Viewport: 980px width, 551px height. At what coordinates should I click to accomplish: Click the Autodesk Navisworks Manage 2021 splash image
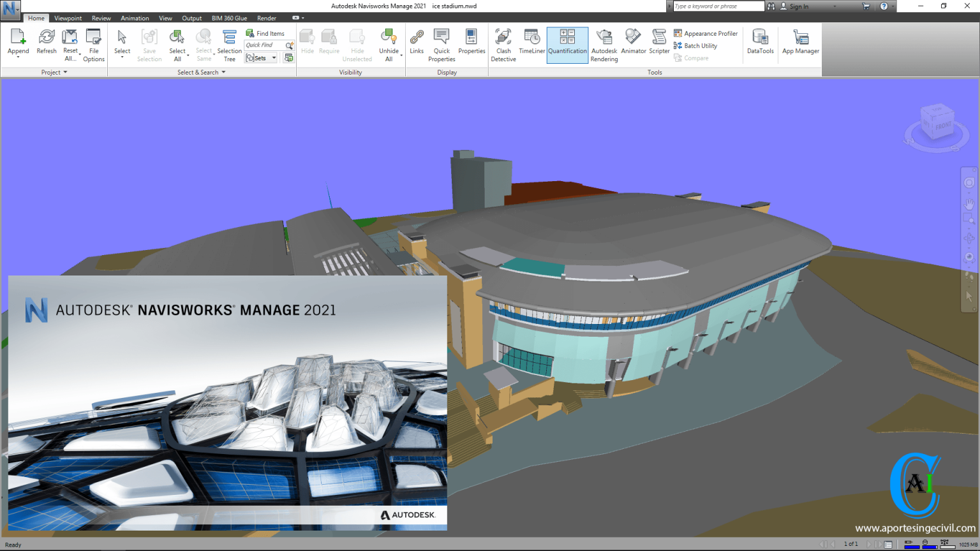[x=228, y=403]
